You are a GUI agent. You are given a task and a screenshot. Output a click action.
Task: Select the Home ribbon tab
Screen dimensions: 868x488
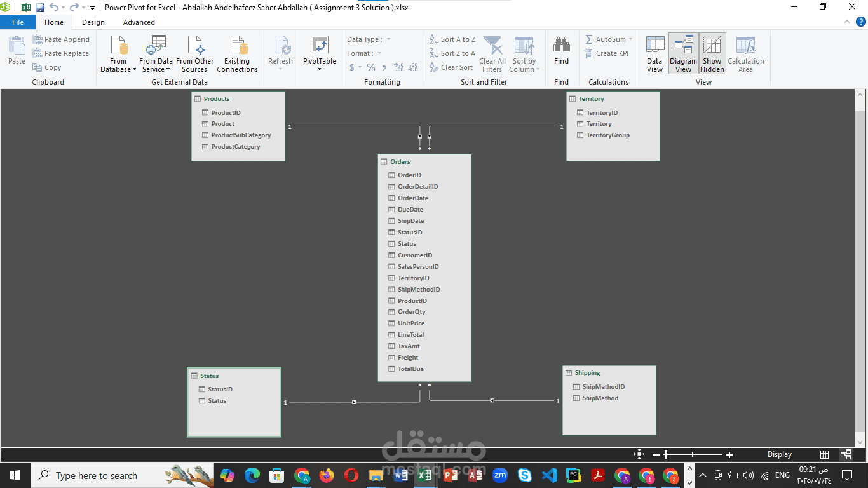tap(54, 22)
